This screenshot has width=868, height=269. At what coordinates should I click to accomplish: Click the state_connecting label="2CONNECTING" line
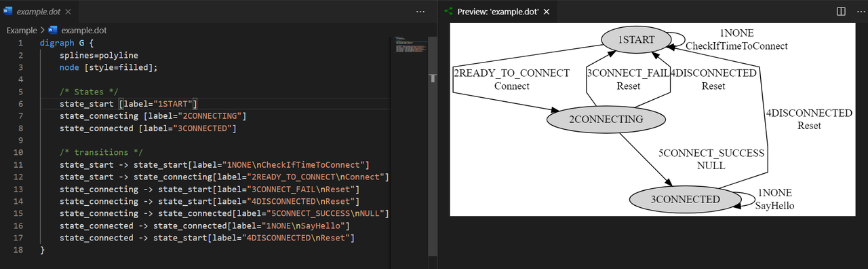point(153,116)
